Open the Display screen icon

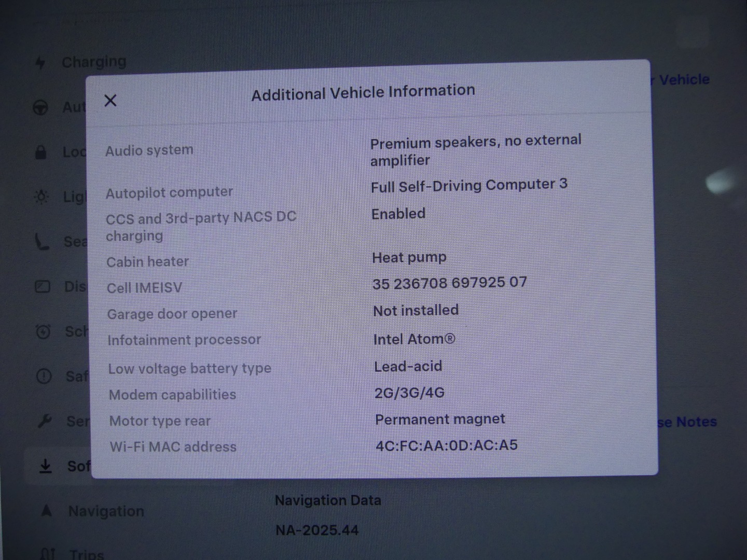tap(43, 286)
